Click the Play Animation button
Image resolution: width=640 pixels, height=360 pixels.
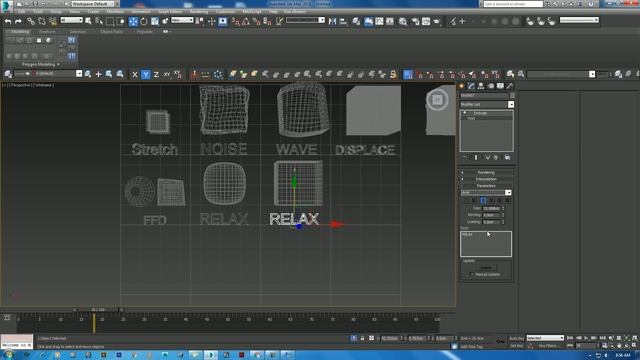586,338
